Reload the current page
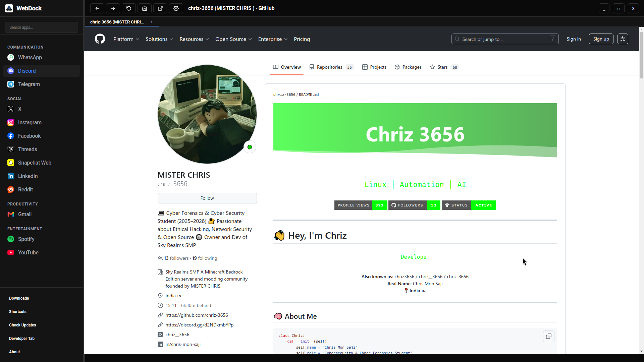This screenshot has height=362, width=644. coord(129,8)
